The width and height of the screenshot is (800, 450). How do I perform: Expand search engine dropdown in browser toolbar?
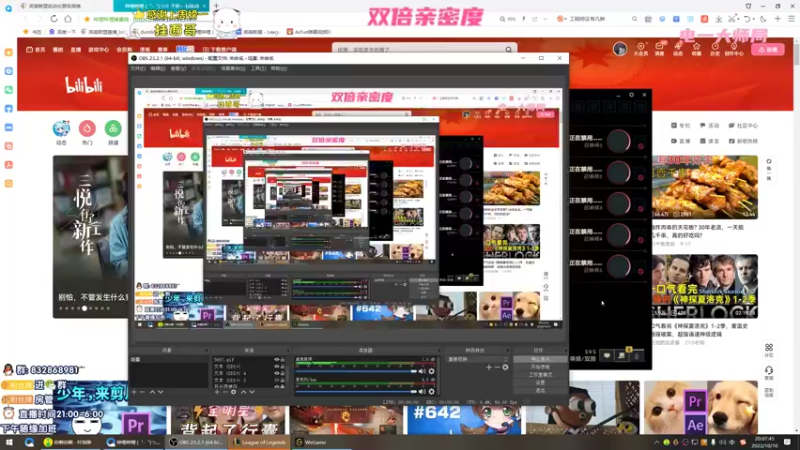click(x=565, y=19)
